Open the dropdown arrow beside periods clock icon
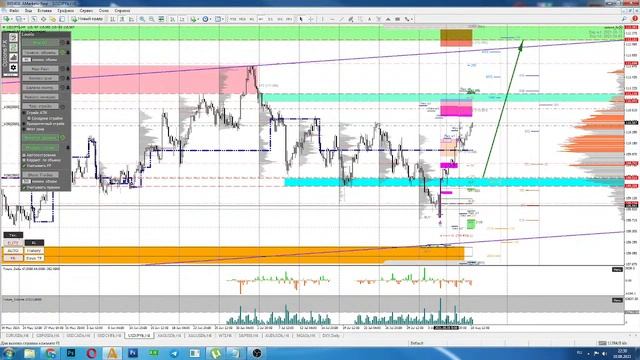 [211, 19]
